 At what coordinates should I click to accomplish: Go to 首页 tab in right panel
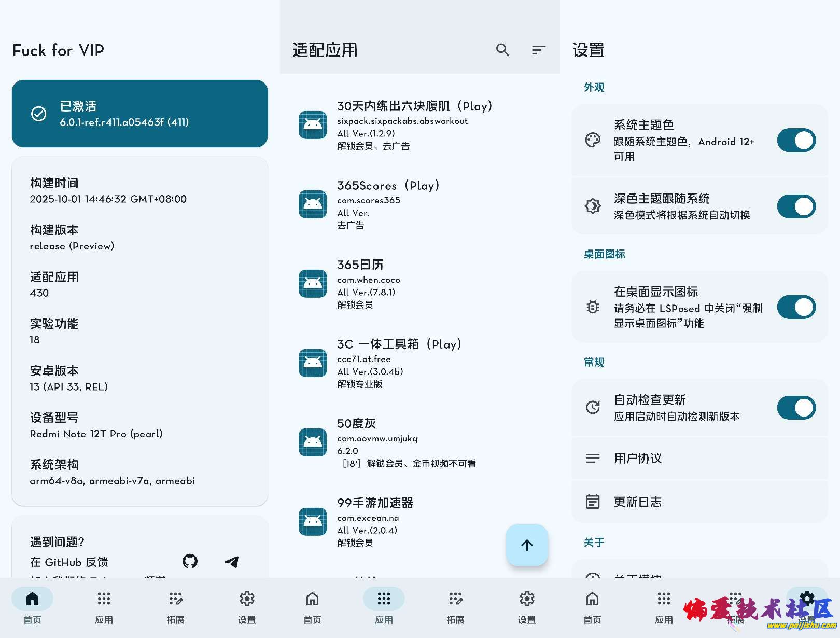click(x=592, y=606)
